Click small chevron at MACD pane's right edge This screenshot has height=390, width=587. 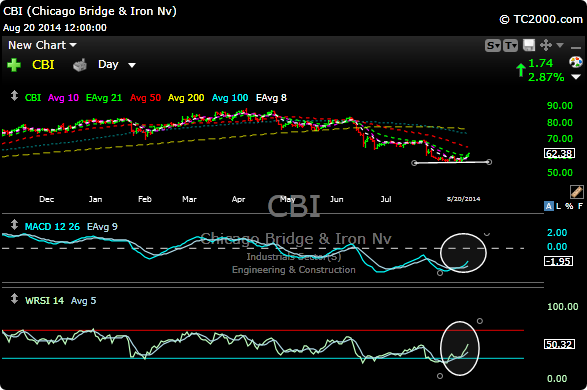click(487, 235)
